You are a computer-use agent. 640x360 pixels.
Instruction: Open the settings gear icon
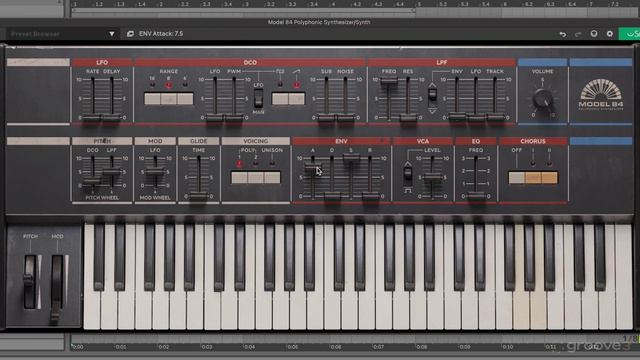coord(610,34)
